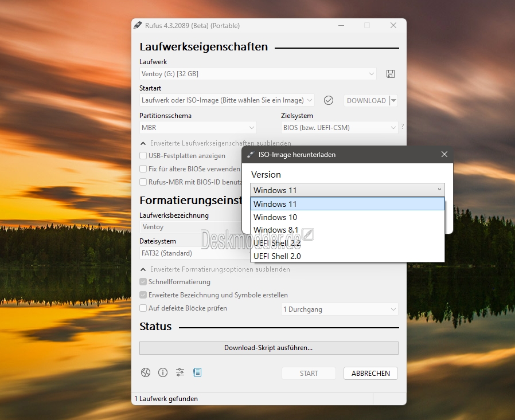Click the ABBRECHEN button

[370, 374]
